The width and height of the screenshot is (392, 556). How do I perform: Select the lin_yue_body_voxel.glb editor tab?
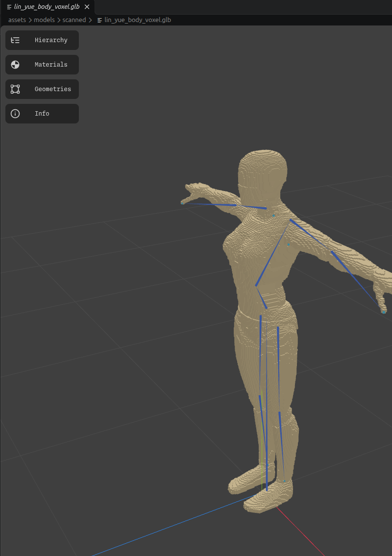pos(48,7)
